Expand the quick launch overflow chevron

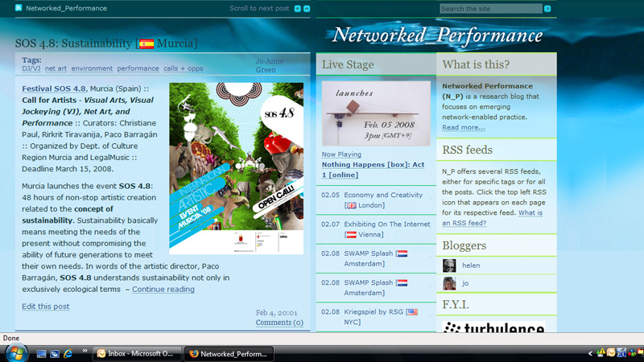(x=85, y=351)
